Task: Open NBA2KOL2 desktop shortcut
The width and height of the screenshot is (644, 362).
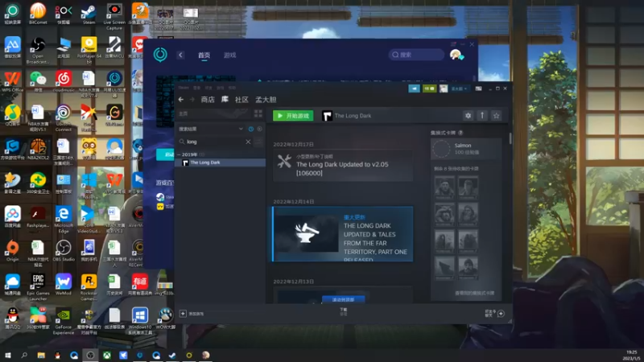Action: click(x=38, y=150)
